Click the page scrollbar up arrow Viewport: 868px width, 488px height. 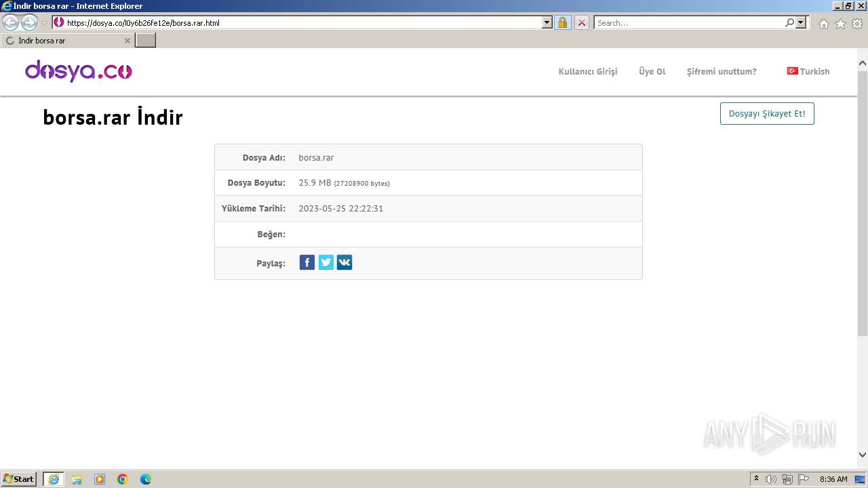click(x=863, y=64)
